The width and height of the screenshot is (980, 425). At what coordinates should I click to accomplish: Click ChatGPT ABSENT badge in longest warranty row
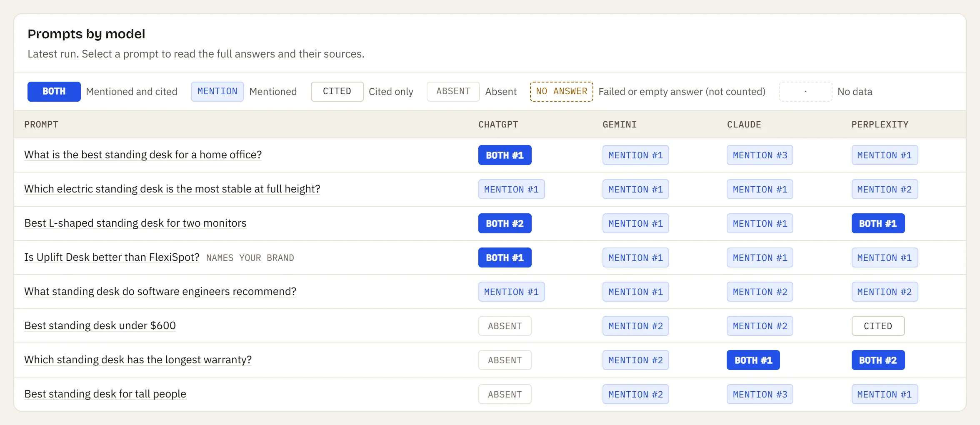[505, 360]
